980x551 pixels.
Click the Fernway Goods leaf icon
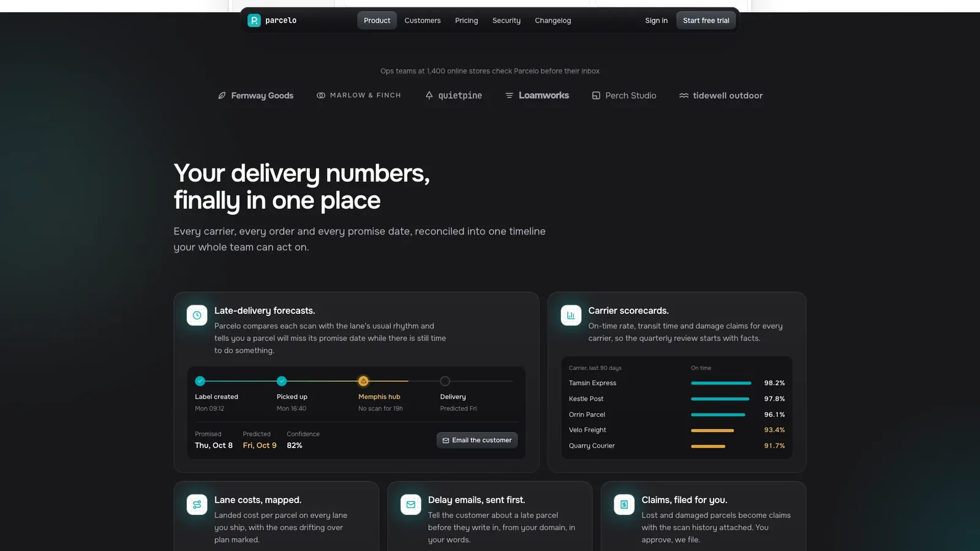tap(222, 96)
